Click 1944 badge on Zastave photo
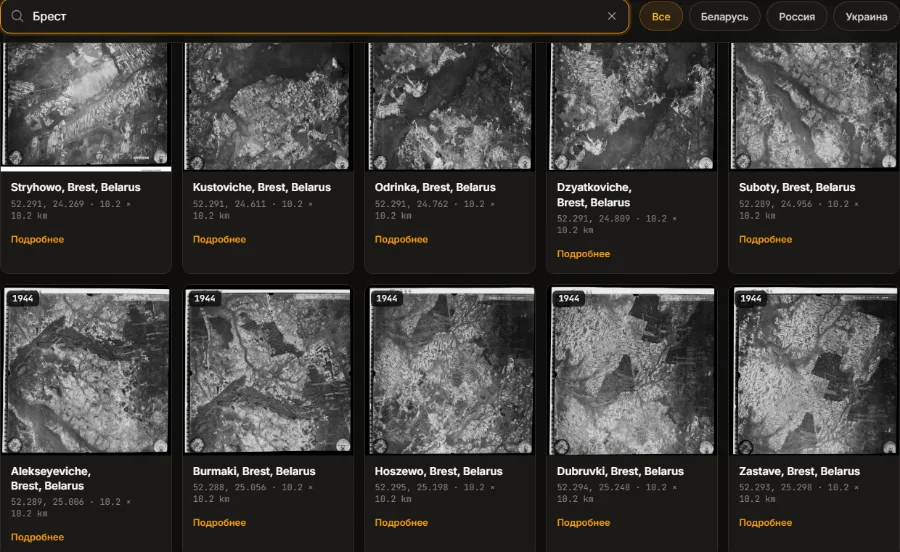Viewport: 900px width, 552px height. click(x=750, y=298)
